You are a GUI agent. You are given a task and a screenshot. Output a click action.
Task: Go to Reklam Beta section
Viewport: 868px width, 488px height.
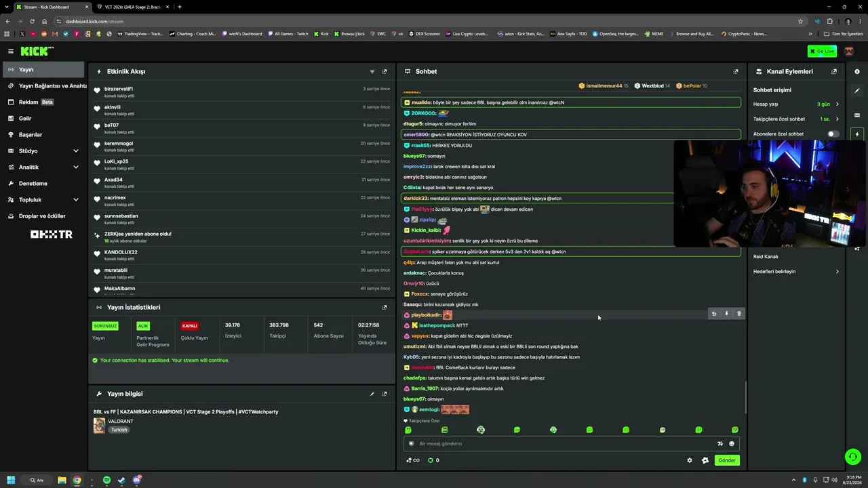point(43,102)
